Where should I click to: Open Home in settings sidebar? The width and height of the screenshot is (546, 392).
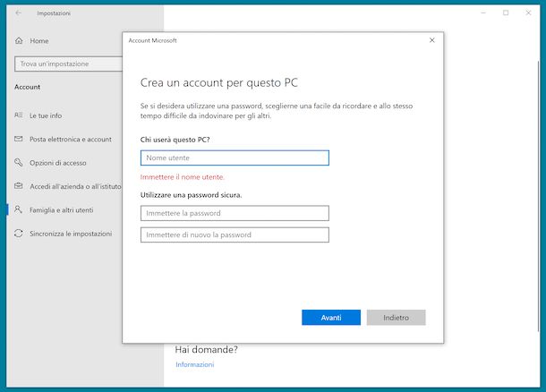[39, 41]
